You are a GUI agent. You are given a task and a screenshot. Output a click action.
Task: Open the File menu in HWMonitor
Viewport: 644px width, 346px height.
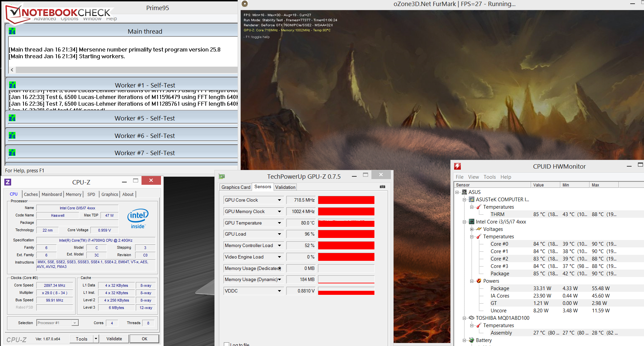459,177
